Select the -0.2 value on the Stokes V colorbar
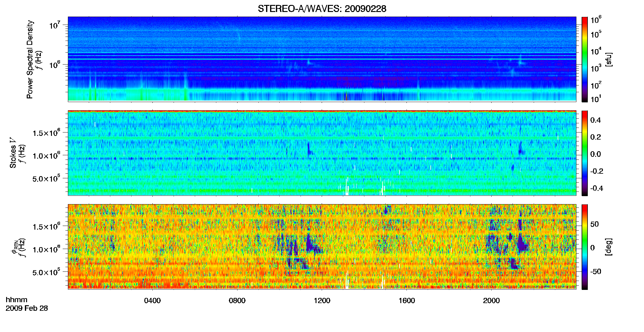The width and height of the screenshot is (644, 332). [x=597, y=171]
